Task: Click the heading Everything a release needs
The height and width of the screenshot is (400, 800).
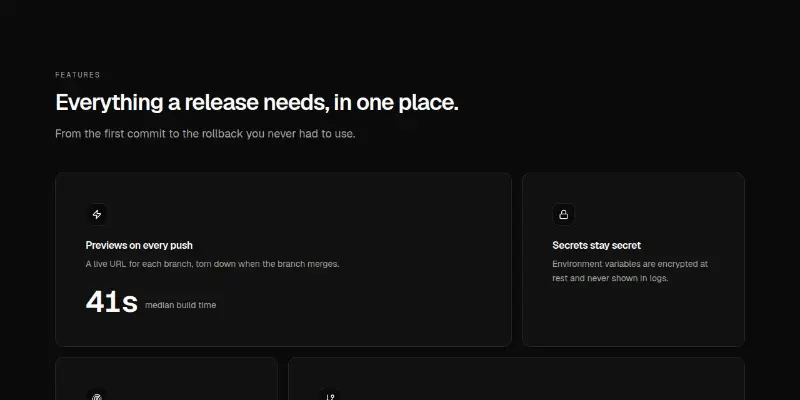Action: click(x=257, y=103)
